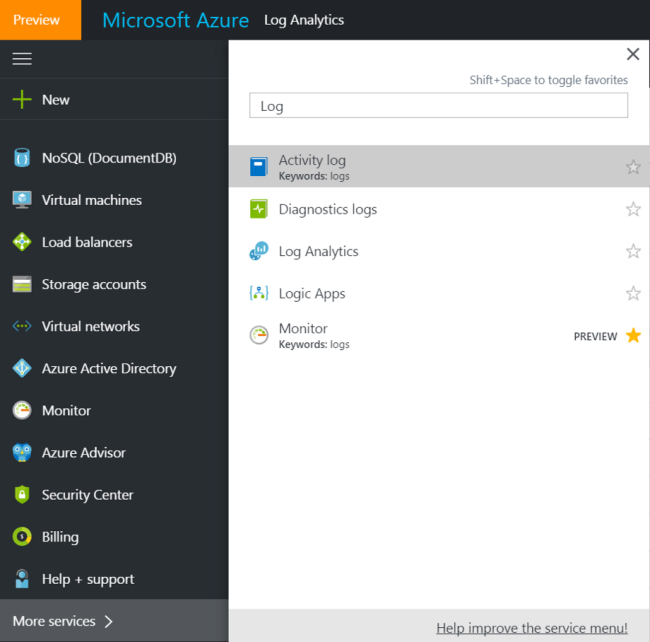Select Security Center label

[87, 495]
